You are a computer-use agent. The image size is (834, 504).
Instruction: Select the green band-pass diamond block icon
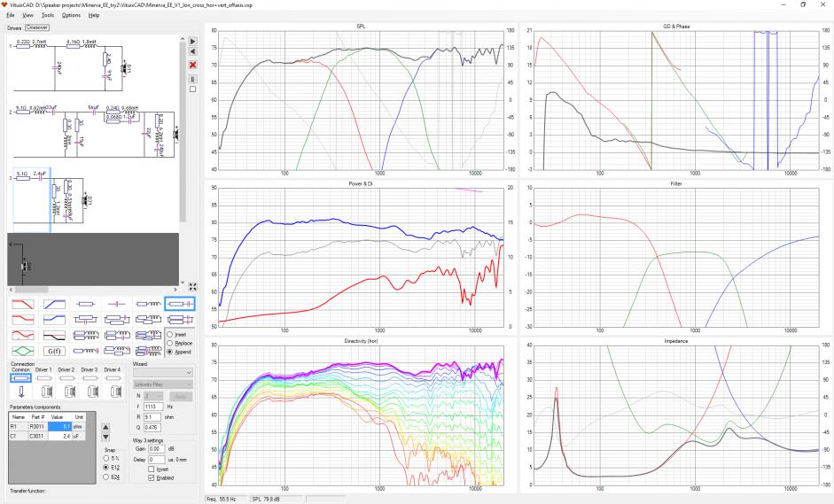[x=22, y=351]
